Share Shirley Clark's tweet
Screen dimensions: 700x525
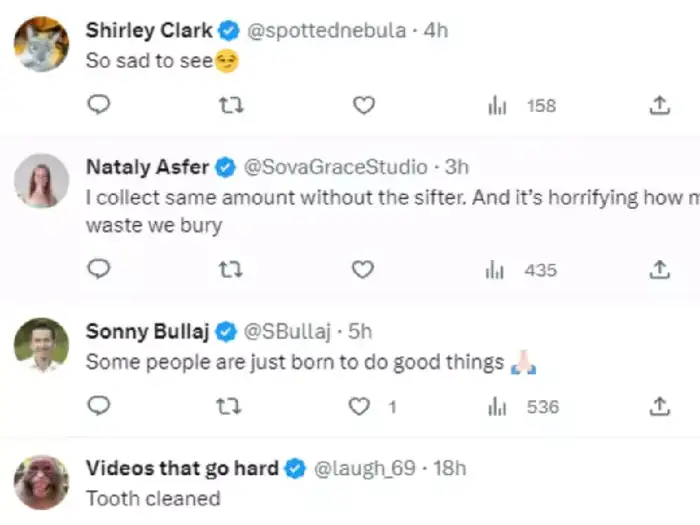tap(659, 105)
